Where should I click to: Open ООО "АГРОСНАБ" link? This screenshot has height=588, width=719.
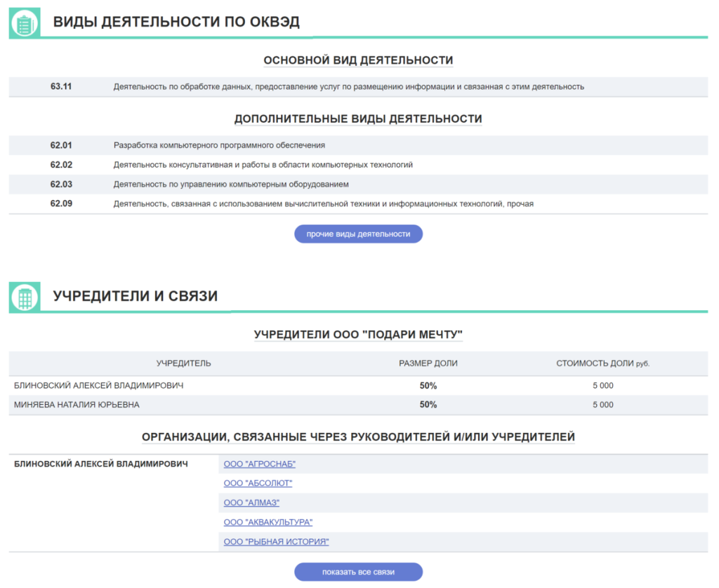[260, 464]
